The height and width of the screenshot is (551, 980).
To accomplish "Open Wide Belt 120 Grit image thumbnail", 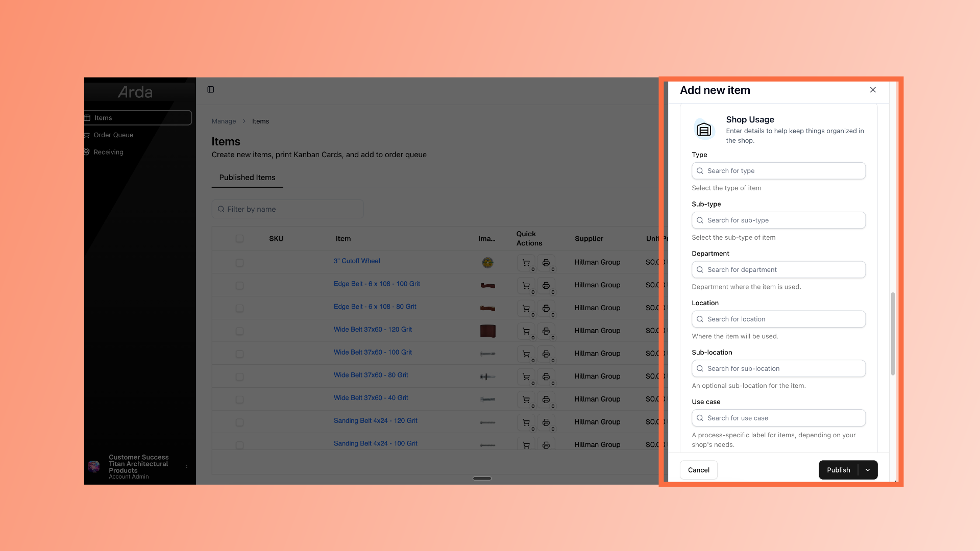I will click(487, 331).
